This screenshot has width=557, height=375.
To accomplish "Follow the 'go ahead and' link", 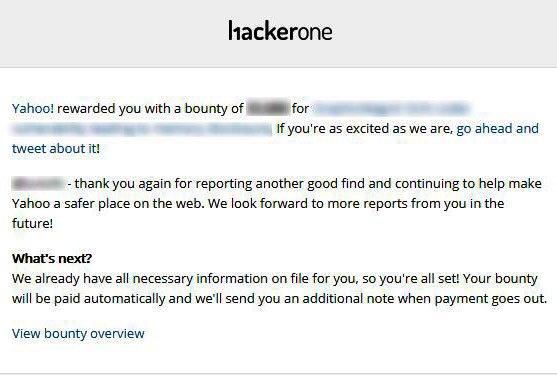I will pos(497,129).
